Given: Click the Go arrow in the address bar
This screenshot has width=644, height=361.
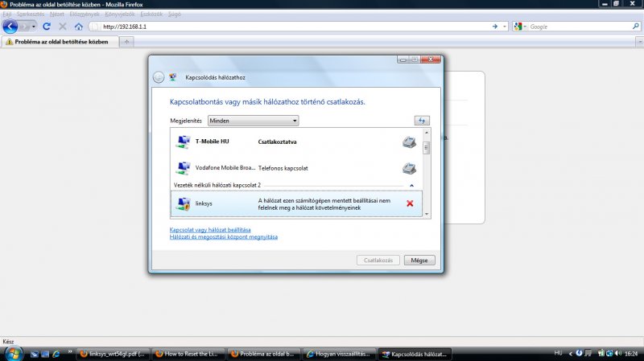Looking at the screenshot, I should coord(495,27).
